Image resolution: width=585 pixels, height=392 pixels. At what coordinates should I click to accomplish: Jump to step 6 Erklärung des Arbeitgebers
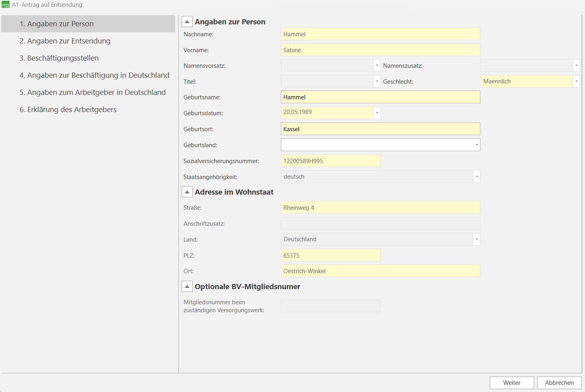point(68,110)
